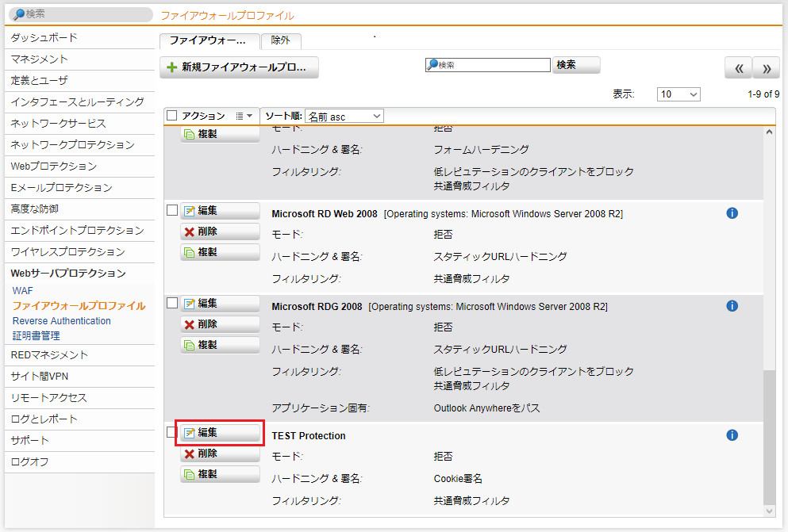Add a new firewall profile
This screenshot has height=532, width=788.
(239, 67)
